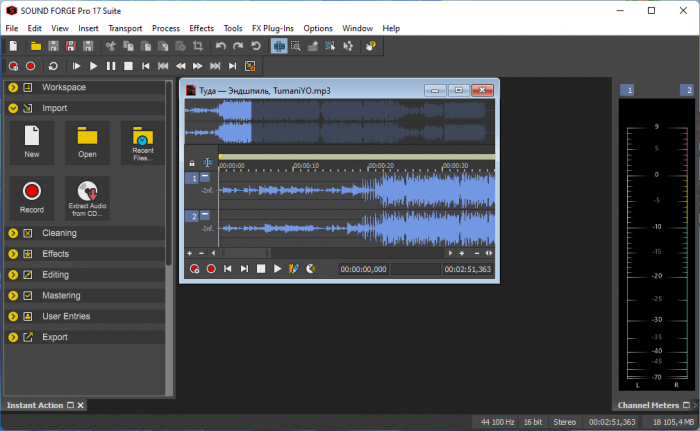
Task: Click Play in the main transport toolbar
Action: click(x=93, y=66)
